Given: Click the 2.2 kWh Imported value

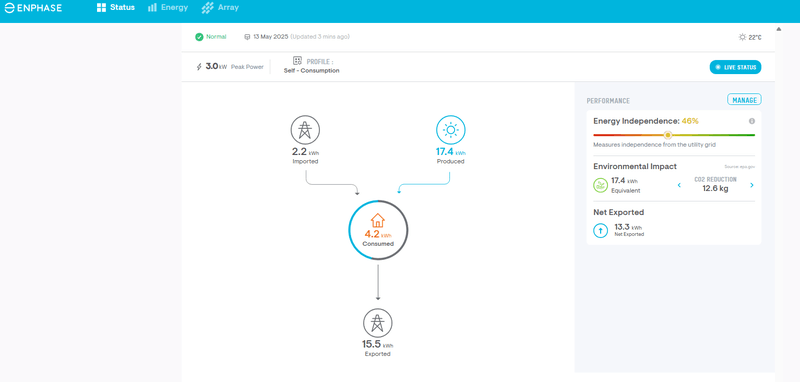Looking at the screenshot, I should [x=305, y=151].
